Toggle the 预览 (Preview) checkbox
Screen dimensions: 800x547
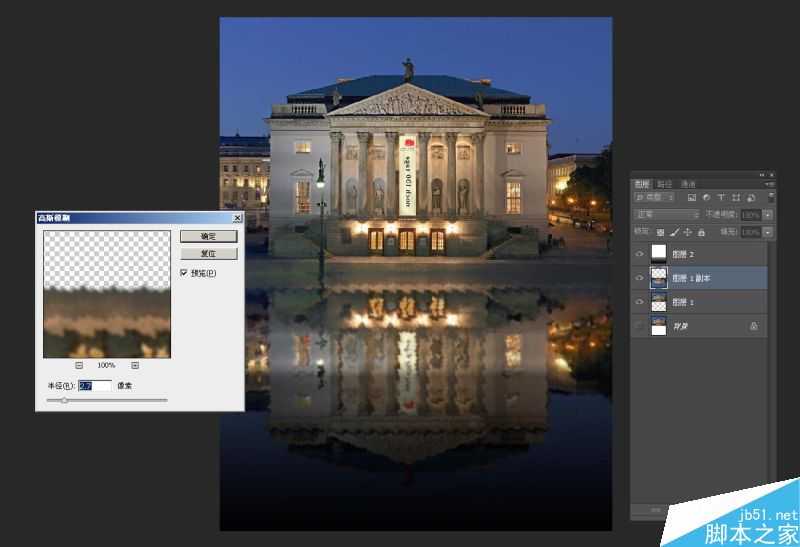(x=184, y=273)
